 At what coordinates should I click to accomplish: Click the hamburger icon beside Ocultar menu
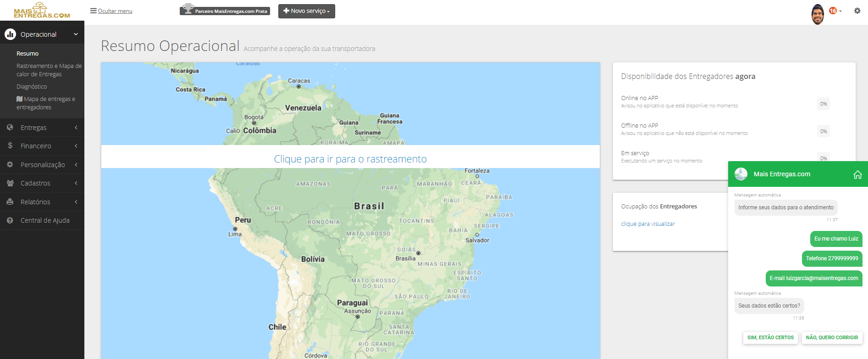pos(93,11)
